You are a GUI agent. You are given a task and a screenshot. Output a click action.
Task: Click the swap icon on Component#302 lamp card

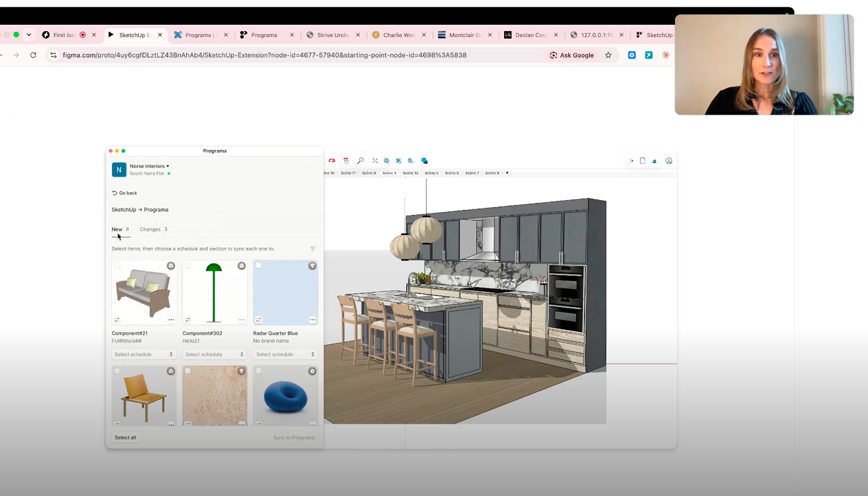click(187, 320)
